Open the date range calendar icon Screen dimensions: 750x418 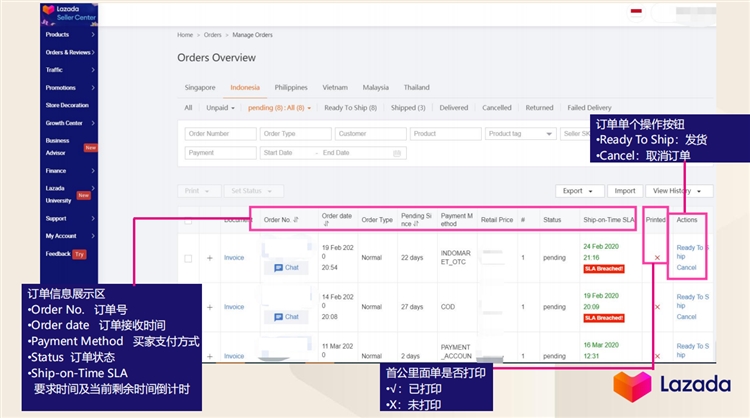397,153
